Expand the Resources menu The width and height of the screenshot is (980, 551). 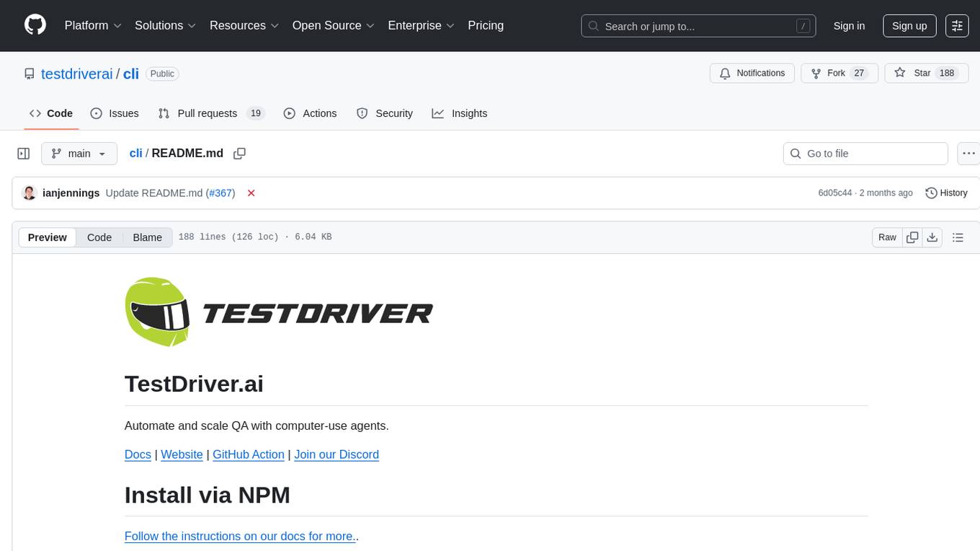(244, 25)
